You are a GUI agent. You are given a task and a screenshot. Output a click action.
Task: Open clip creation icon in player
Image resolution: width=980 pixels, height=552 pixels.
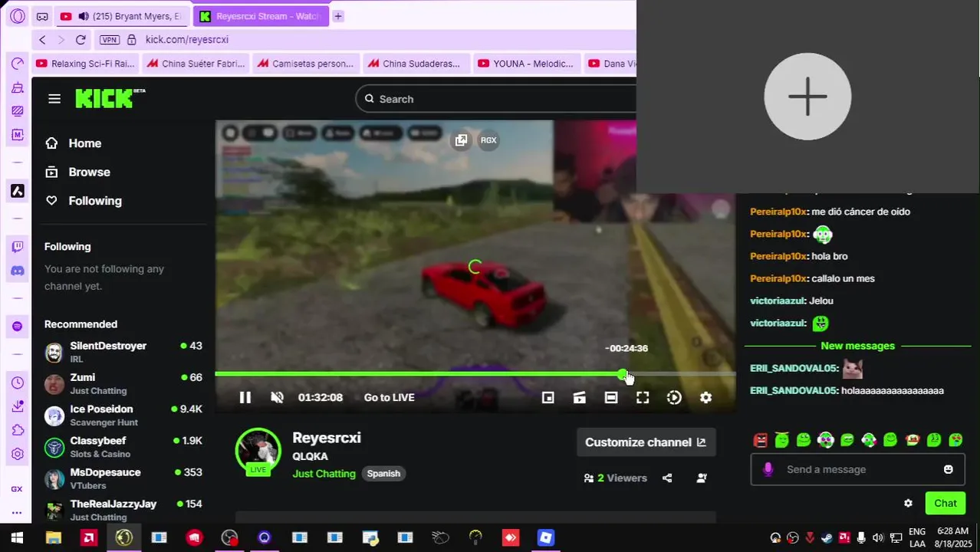580,397
